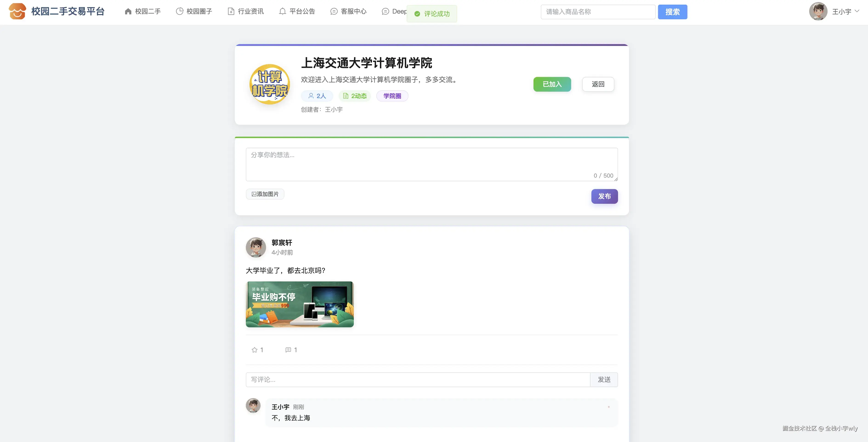Toggle the 已加入 membership button
Screen dimensions: 868x442
(552, 84)
